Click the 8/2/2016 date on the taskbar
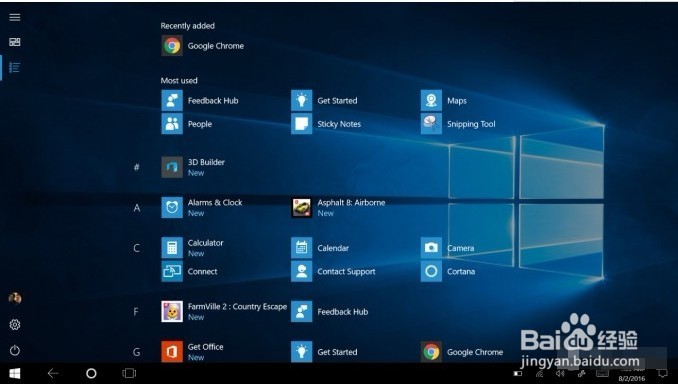 (x=631, y=378)
